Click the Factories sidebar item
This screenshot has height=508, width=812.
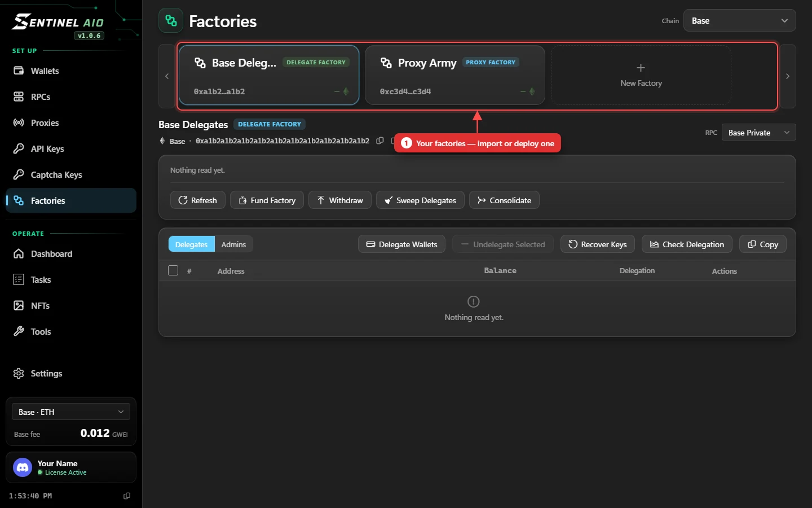tap(71, 201)
